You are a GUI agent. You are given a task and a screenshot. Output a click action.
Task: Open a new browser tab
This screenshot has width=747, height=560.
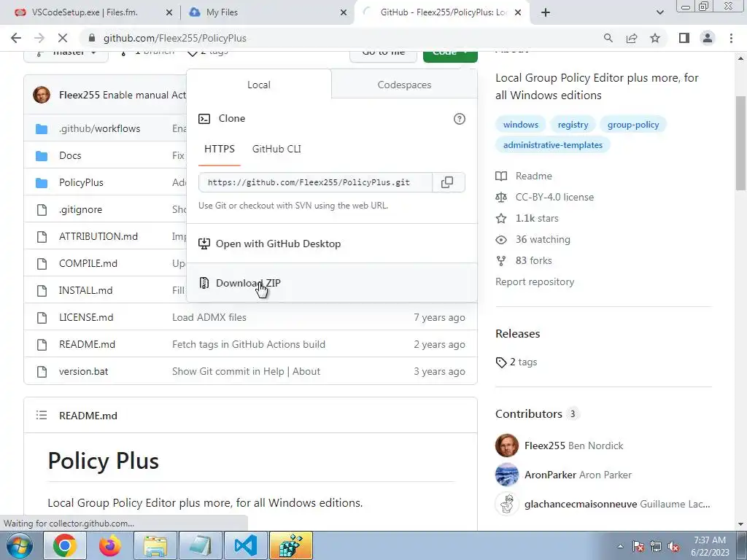click(546, 13)
